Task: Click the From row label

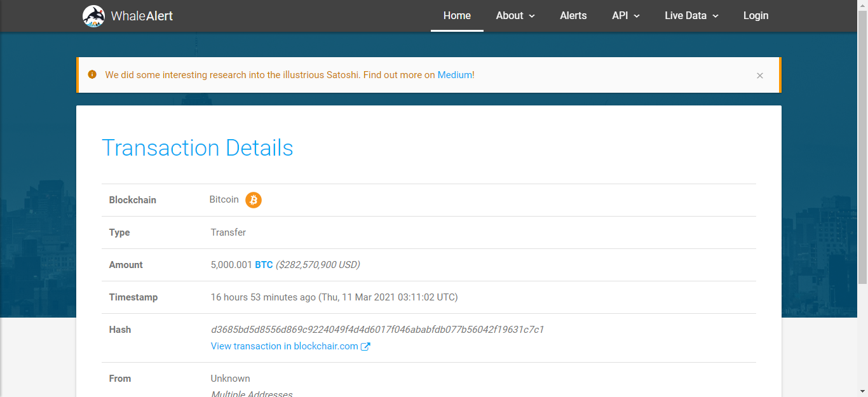Action: 120,379
